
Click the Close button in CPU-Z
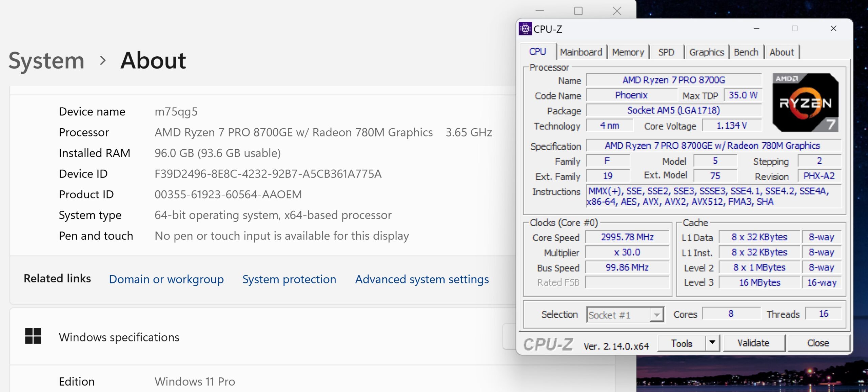(x=818, y=343)
